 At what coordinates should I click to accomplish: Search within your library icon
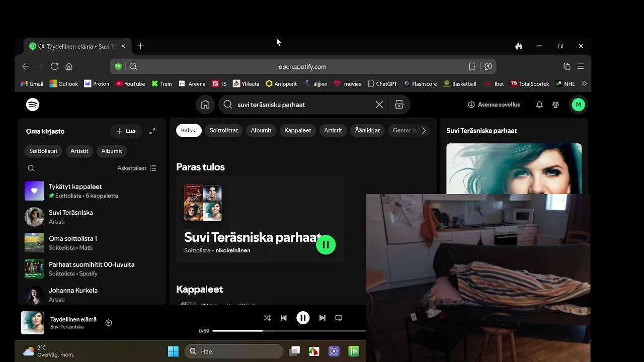pyautogui.click(x=31, y=168)
